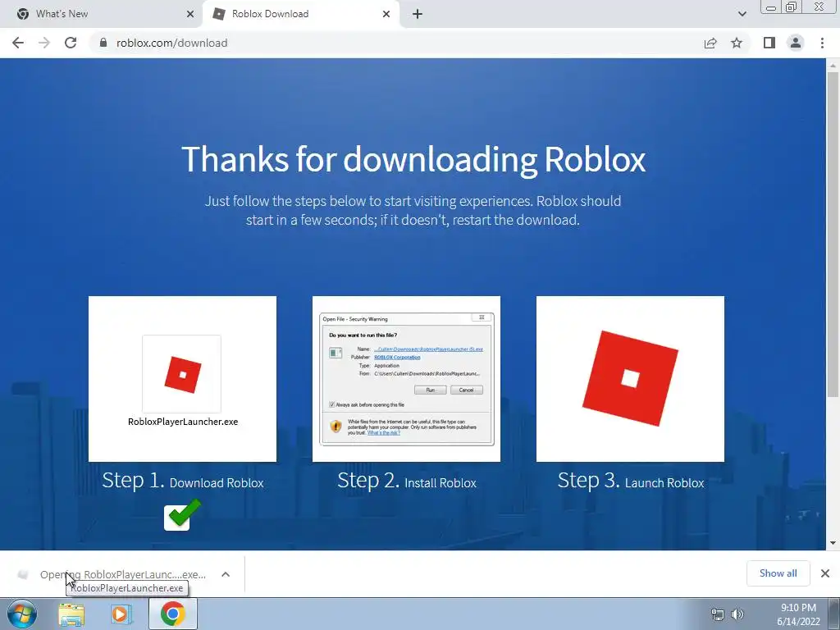The width and height of the screenshot is (840, 630).
Task: Click RobloxPlayerLauncher.exe label in Step 1
Action: coord(183,422)
